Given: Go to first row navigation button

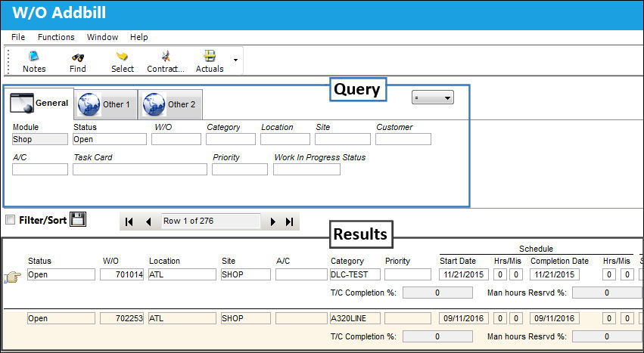Looking at the screenshot, I should (x=129, y=221).
